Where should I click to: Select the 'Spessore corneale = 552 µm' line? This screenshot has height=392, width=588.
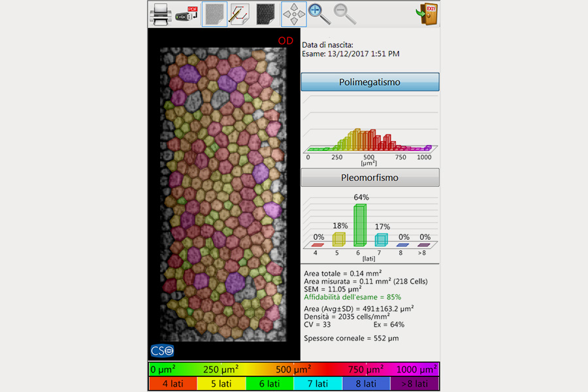click(351, 338)
